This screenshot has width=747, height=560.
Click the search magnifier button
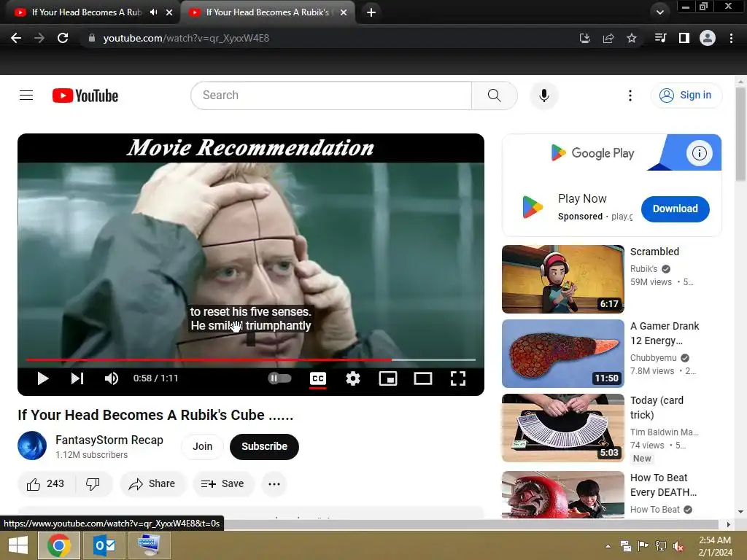click(x=495, y=96)
